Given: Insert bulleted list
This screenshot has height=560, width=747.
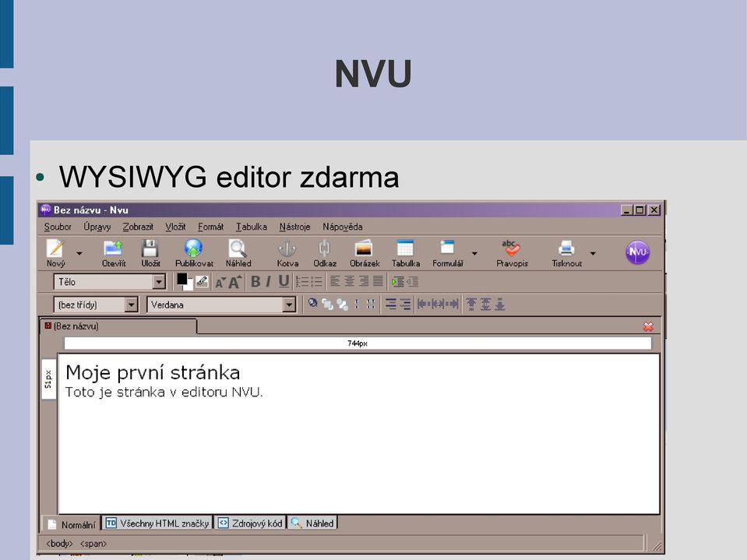Looking at the screenshot, I should 316,282.
